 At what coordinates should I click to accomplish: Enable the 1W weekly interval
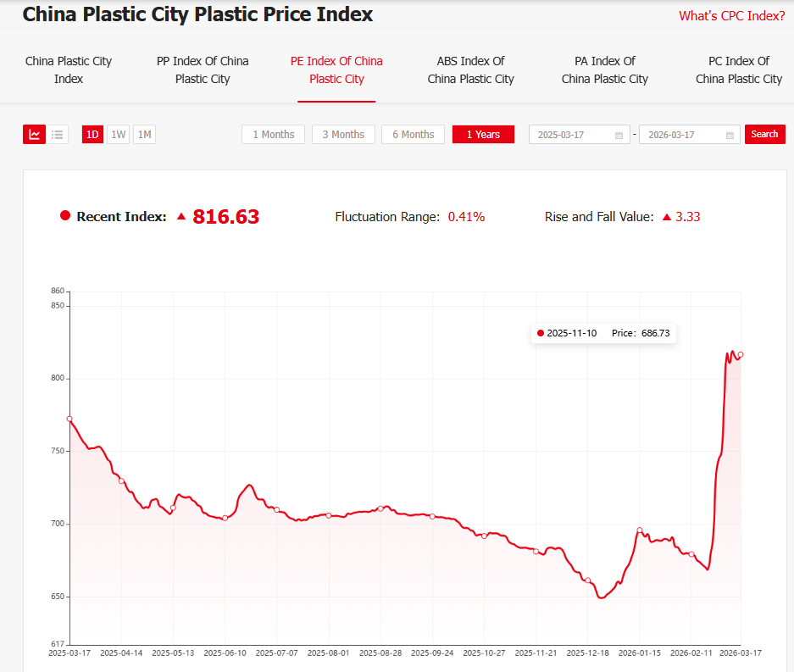click(118, 134)
